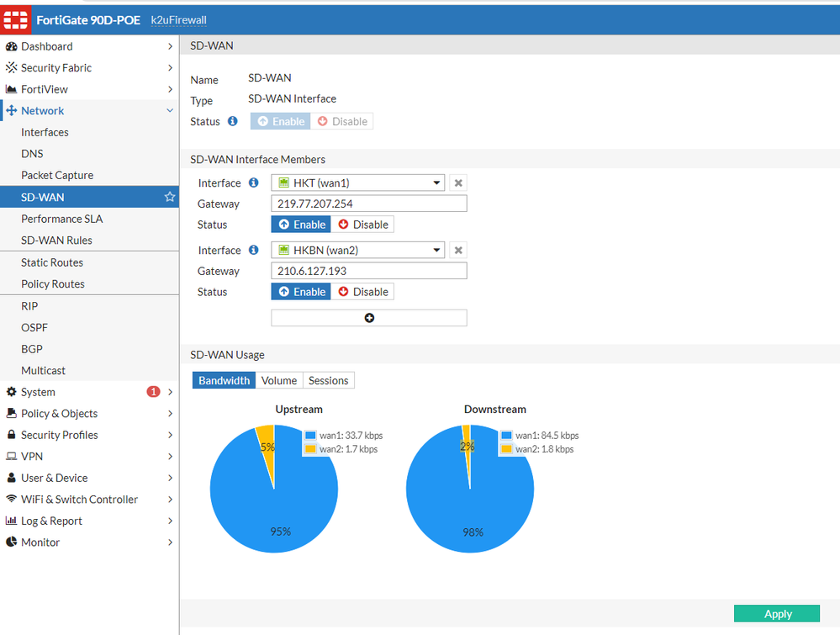Image resolution: width=840 pixels, height=635 pixels.
Task: Expand the Monitor menu chevron
Action: pos(170,542)
